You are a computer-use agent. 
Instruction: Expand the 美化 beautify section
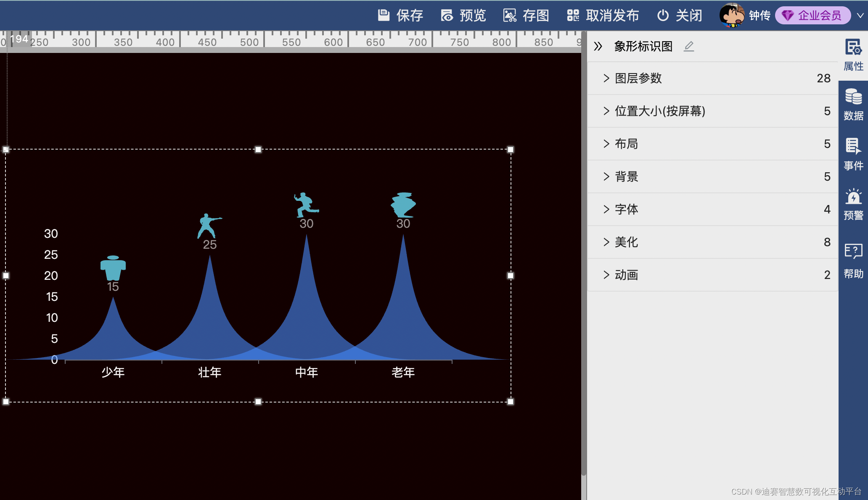pos(713,242)
